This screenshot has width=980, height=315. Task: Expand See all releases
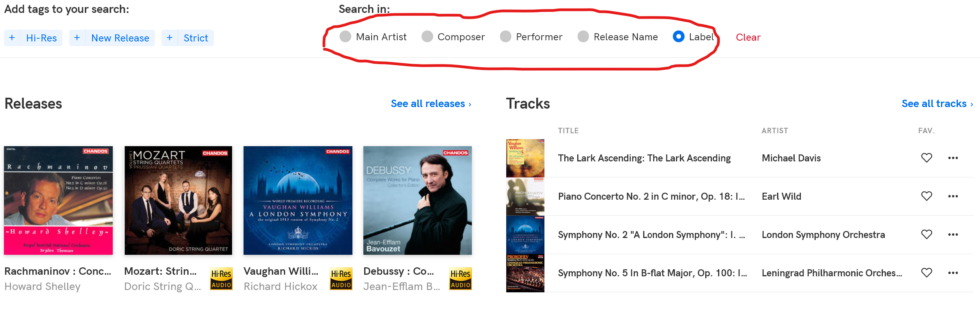431,104
